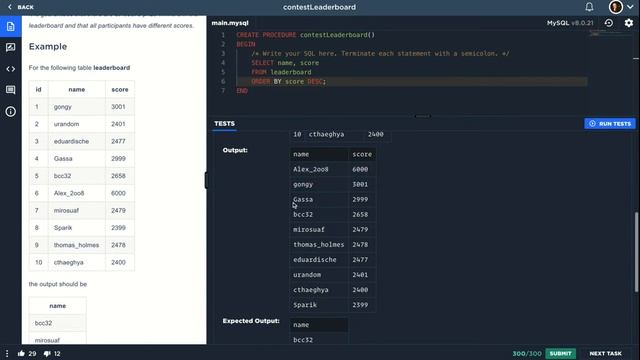Open the user profile avatar
Image resolution: width=640 pixels, height=360 pixels.
tap(616, 7)
